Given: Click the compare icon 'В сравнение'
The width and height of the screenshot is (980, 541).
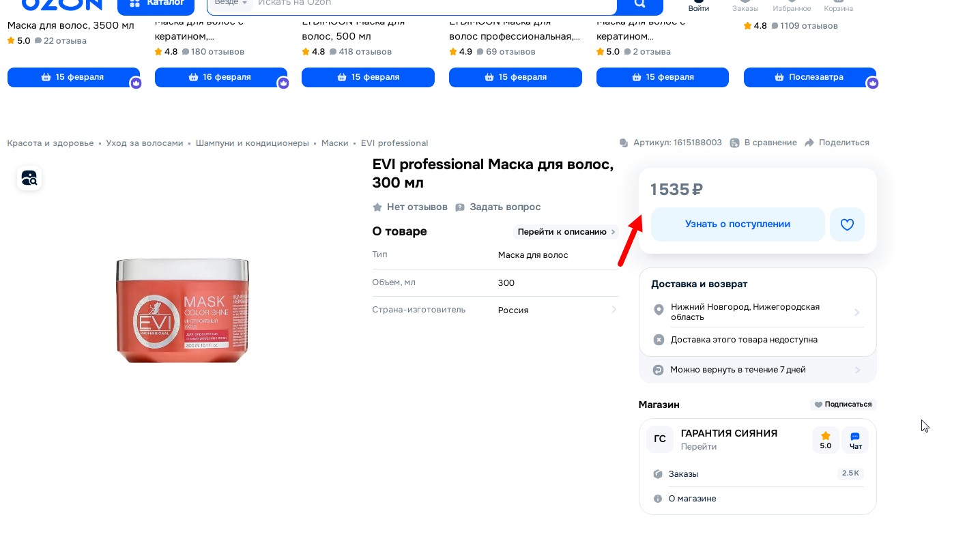Looking at the screenshot, I should point(734,143).
